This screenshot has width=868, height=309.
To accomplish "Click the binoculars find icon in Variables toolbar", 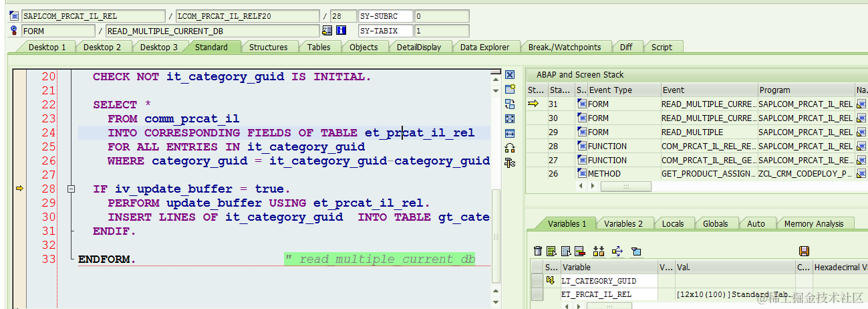I will tap(598, 251).
